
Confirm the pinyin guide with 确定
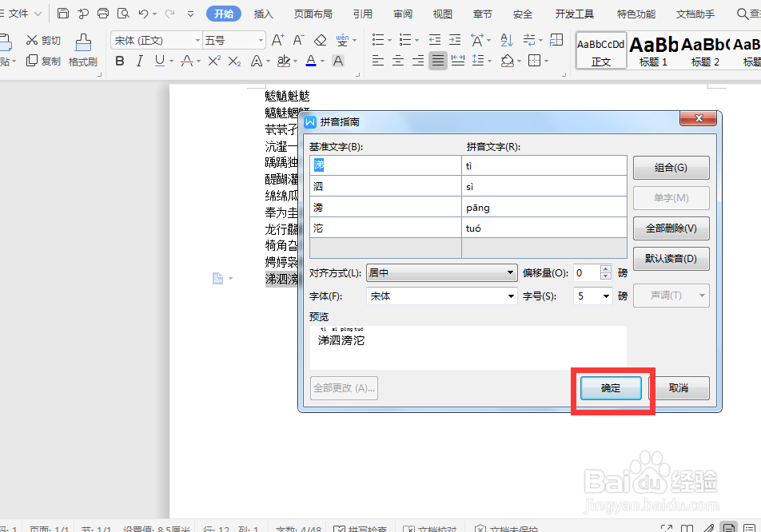[610, 388]
